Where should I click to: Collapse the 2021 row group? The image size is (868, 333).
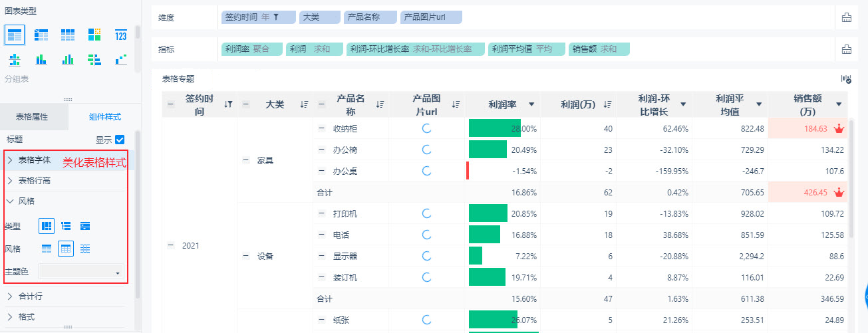tap(170, 245)
